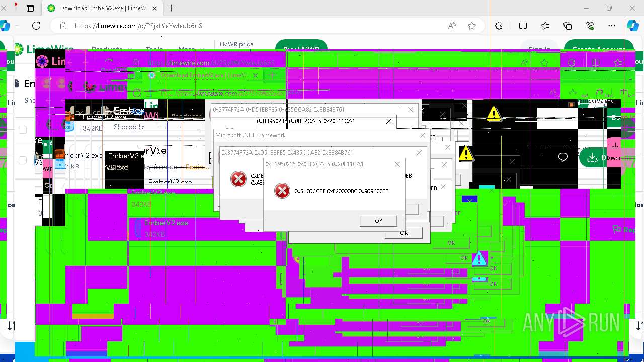The height and width of the screenshot is (362, 644).
Task: Select the Download EmberV2.exe | LimeWire tab
Action: coord(102,8)
